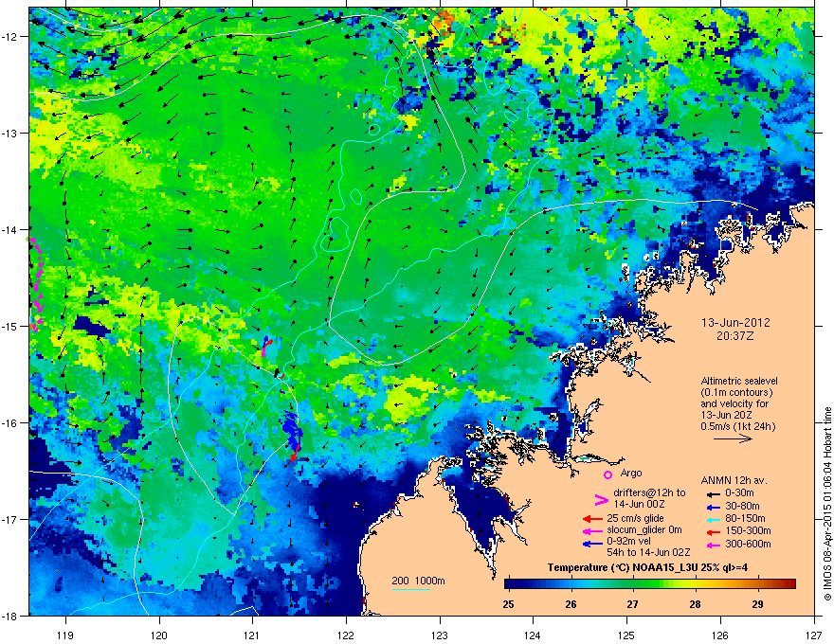
Task: Click the magenta drifter track at the map's left edge
Action: point(36,285)
